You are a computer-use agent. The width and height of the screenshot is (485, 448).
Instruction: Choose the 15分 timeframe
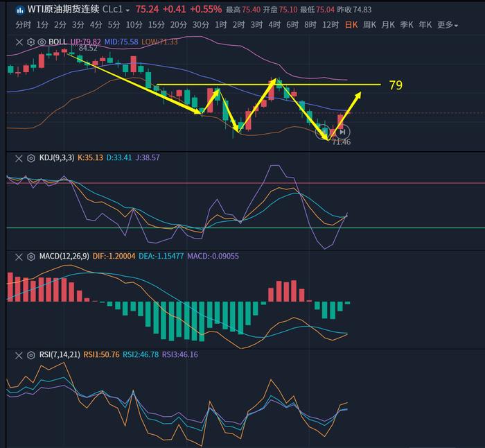tap(156, 25)
